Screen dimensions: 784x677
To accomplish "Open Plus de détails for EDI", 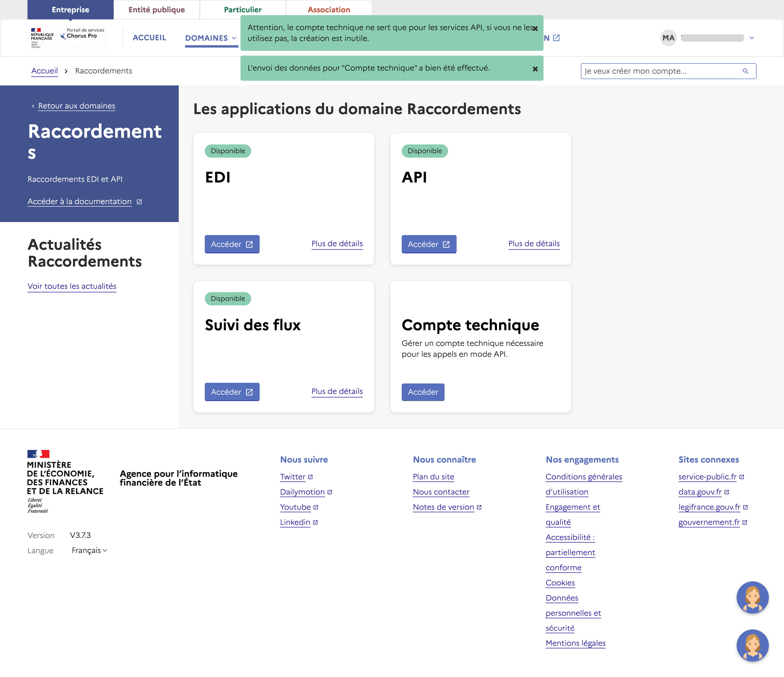I will [x=337, y=244].
